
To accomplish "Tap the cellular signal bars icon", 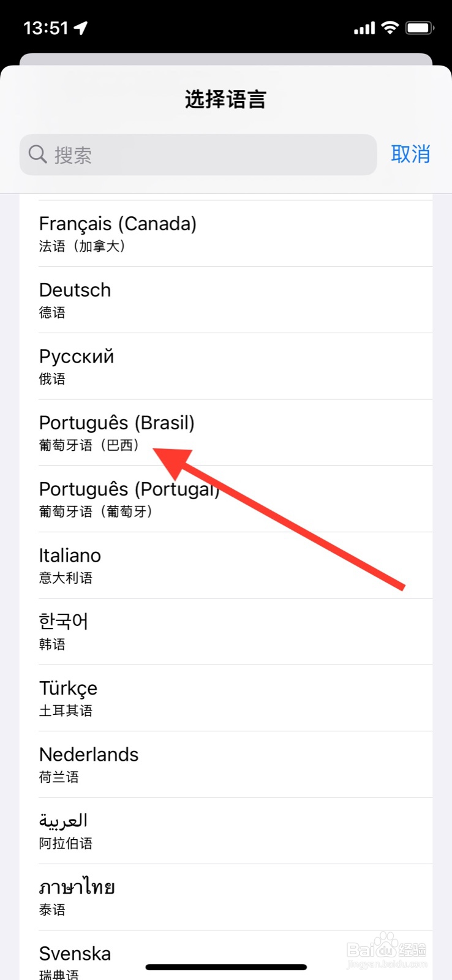I will pyautogui.click(x=364, y=28).
